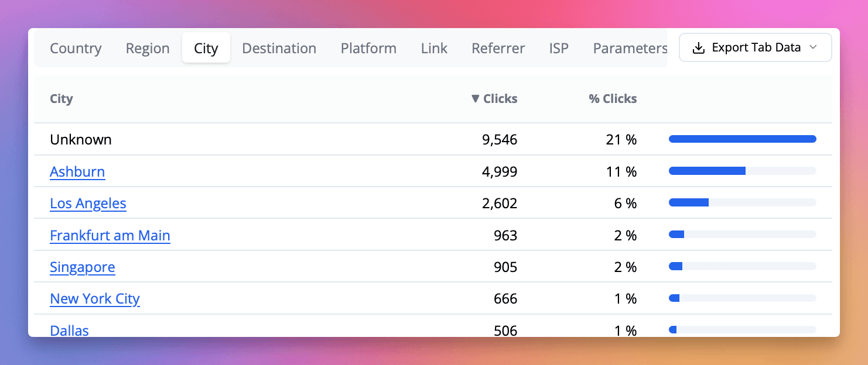868x365 pixels.
Task: Open the Singapore city link
Action: pyautogui.click(x=83, y=267)
